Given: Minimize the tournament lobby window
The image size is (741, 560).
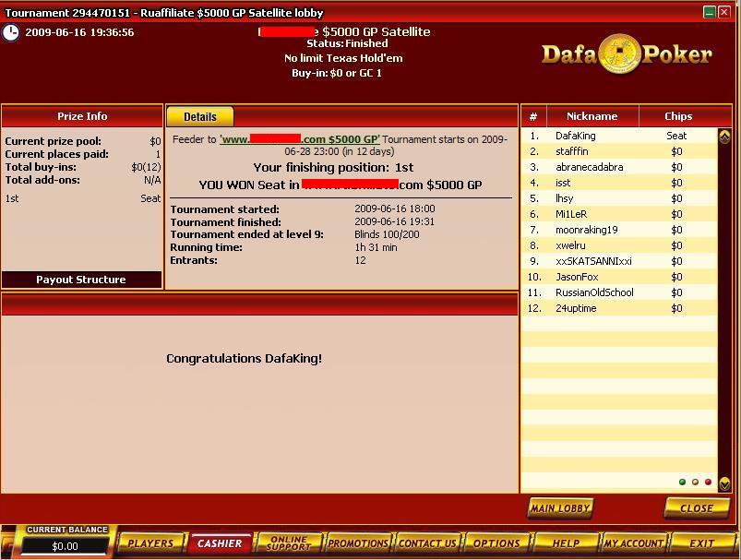Looking at the screenshot, I should (709, 12).
